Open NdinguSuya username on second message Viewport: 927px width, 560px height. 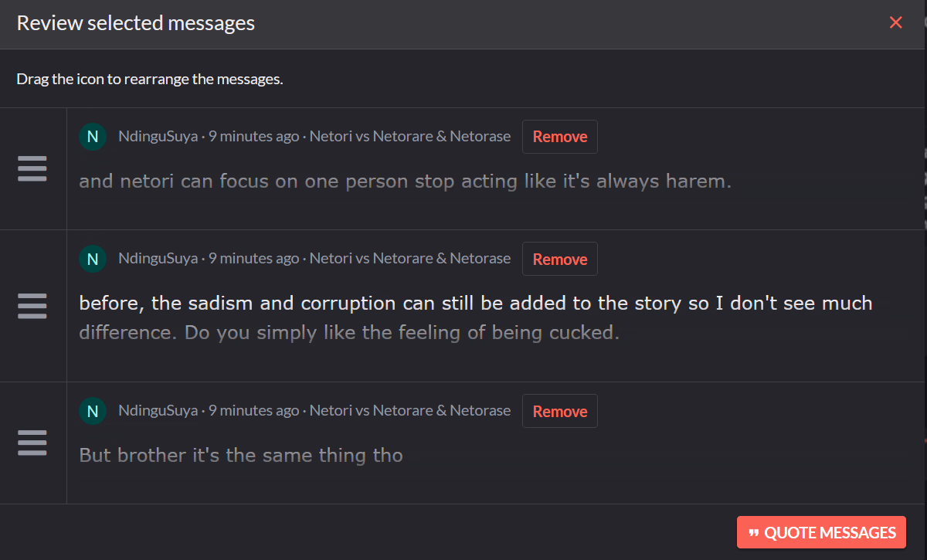pyautogui.click(x=158, y=259)
